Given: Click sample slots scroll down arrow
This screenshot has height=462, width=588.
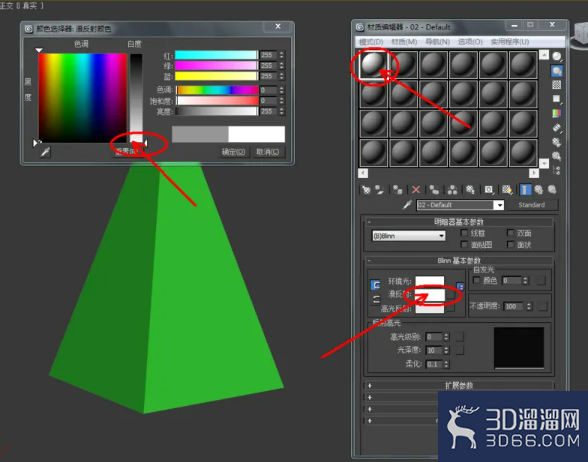Looking at the screenshot, I should point(544,163).
